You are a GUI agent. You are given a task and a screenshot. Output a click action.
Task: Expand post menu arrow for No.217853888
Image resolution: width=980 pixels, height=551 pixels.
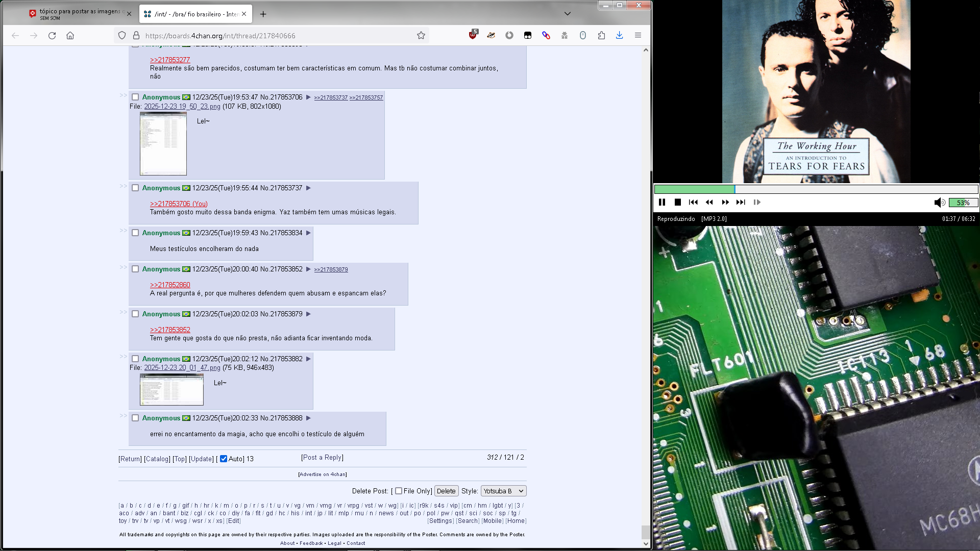tap(308, 418)
